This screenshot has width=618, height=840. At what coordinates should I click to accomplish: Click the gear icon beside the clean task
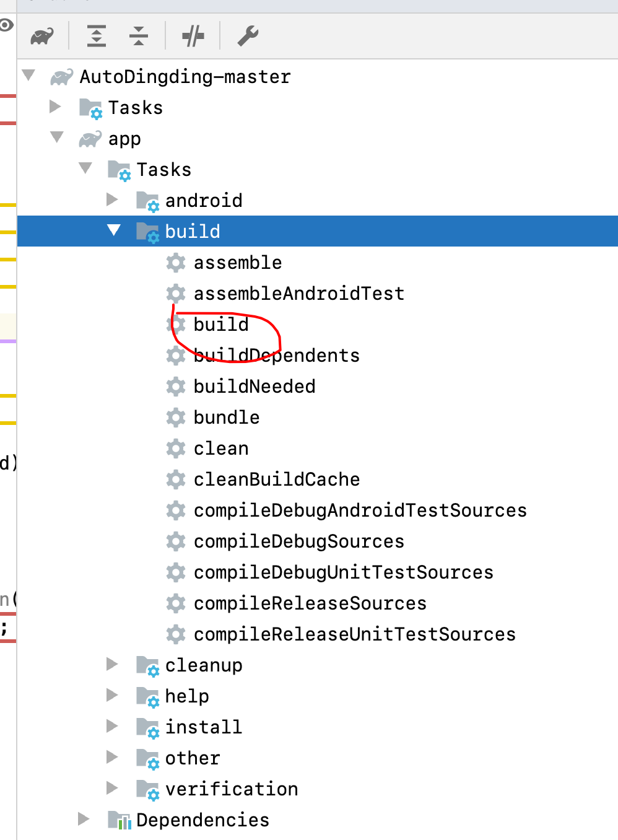pyautogui.click(x=175, y=448)
